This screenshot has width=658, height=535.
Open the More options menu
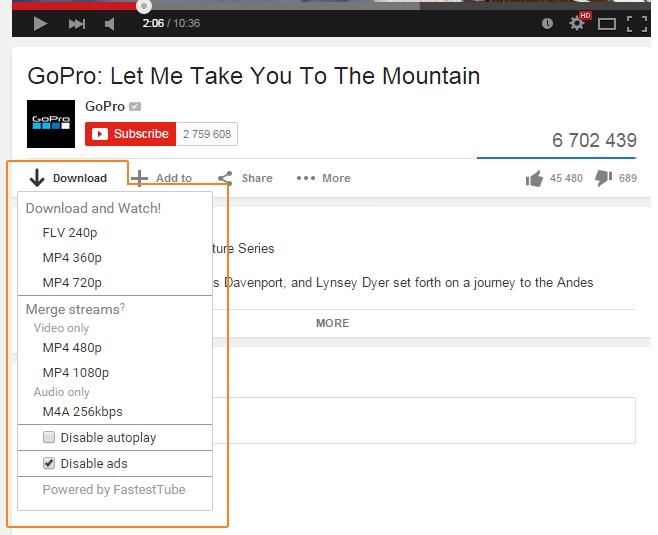coord(323,178)
